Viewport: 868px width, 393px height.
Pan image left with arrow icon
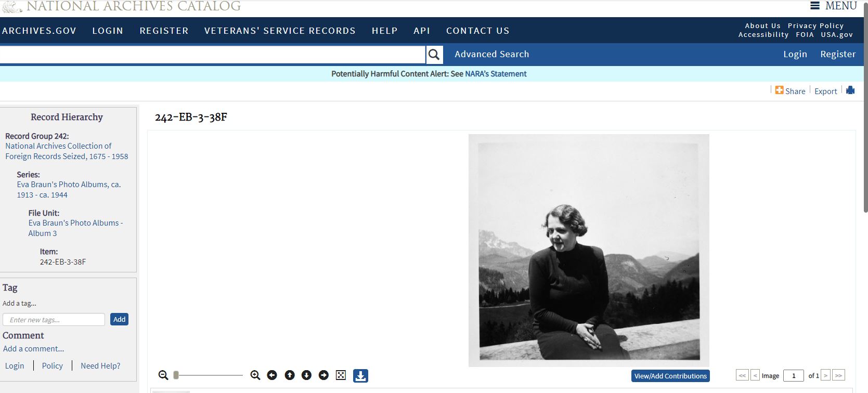pos(272,375)
